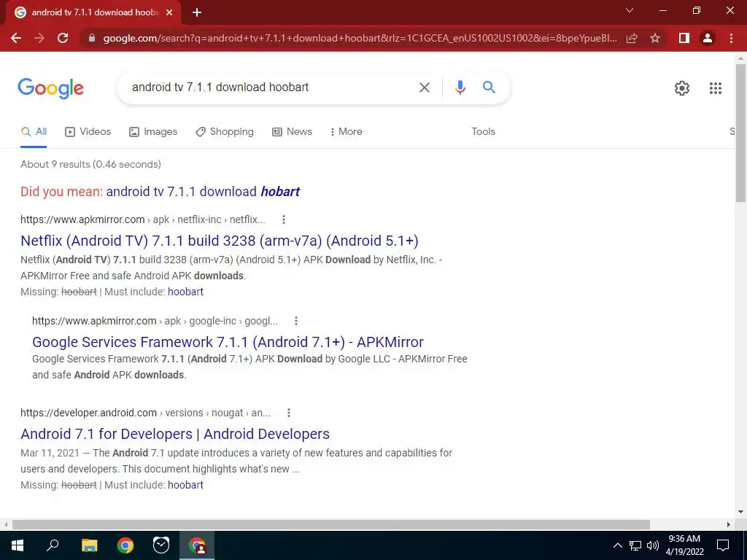This screenshot has width=747, height=560.
Task: Clear the search box text
Action: pos(424,87)
